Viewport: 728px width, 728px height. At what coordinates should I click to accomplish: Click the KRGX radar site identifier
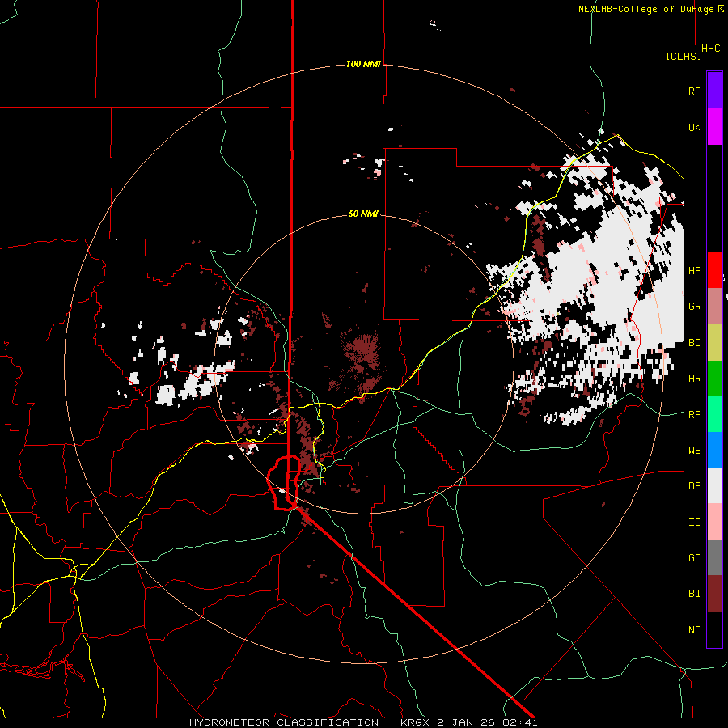click(415, 722)
